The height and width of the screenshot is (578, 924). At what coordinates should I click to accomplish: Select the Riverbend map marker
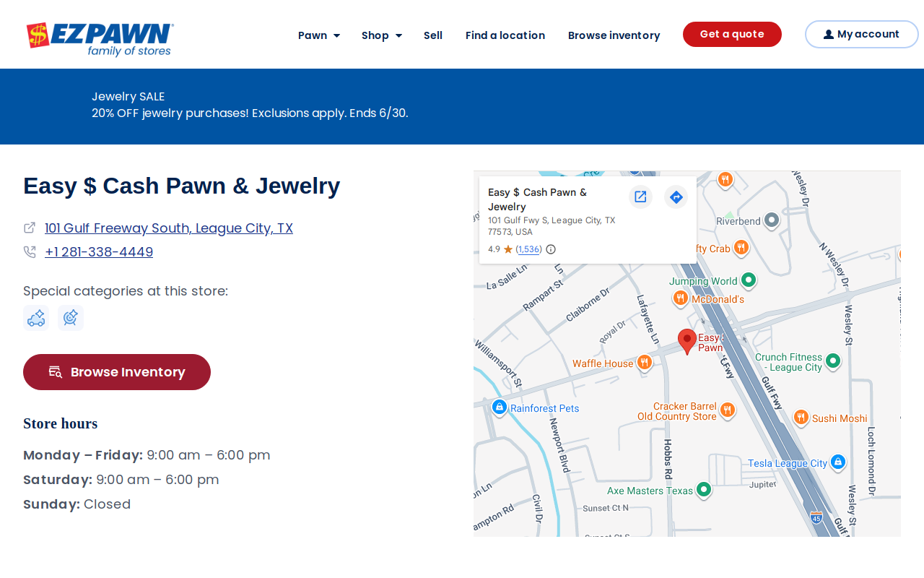coord(772,220)
